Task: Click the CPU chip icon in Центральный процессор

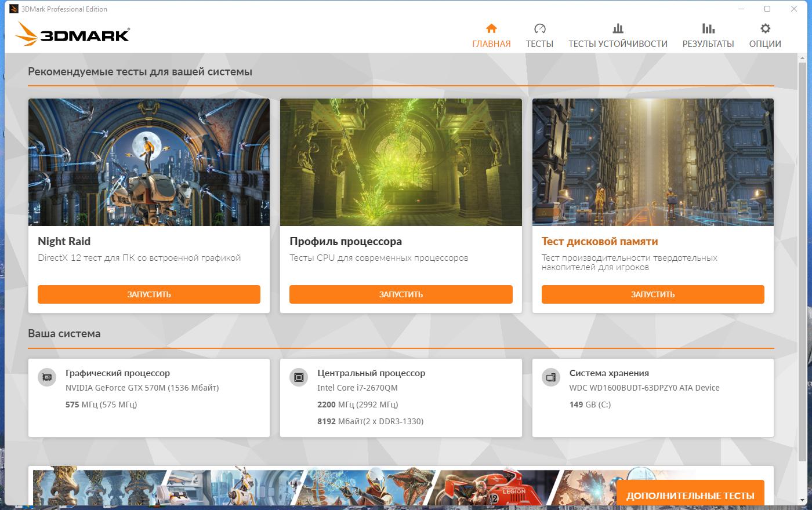Action: [x=299, y=377]
